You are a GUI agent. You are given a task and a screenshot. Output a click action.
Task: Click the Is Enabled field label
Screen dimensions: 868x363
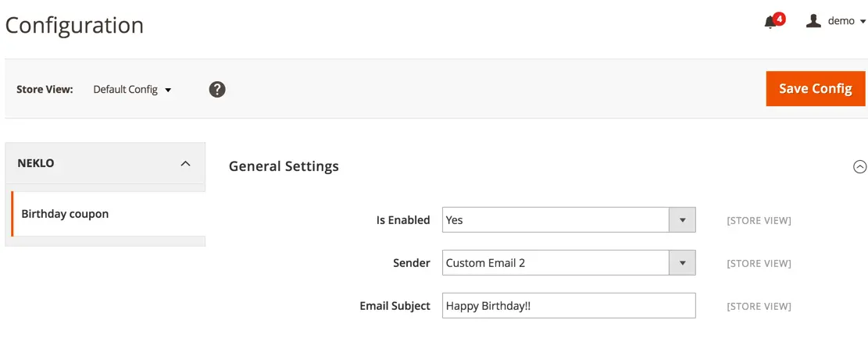(x=403, y=219)
